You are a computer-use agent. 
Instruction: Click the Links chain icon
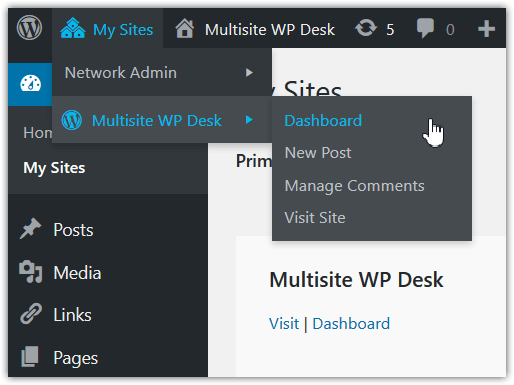pos(31,314)
